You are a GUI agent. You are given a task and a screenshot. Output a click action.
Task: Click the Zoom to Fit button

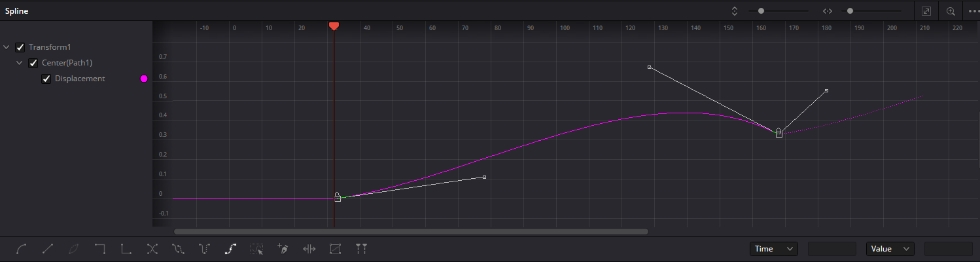(x=926, y=11)
